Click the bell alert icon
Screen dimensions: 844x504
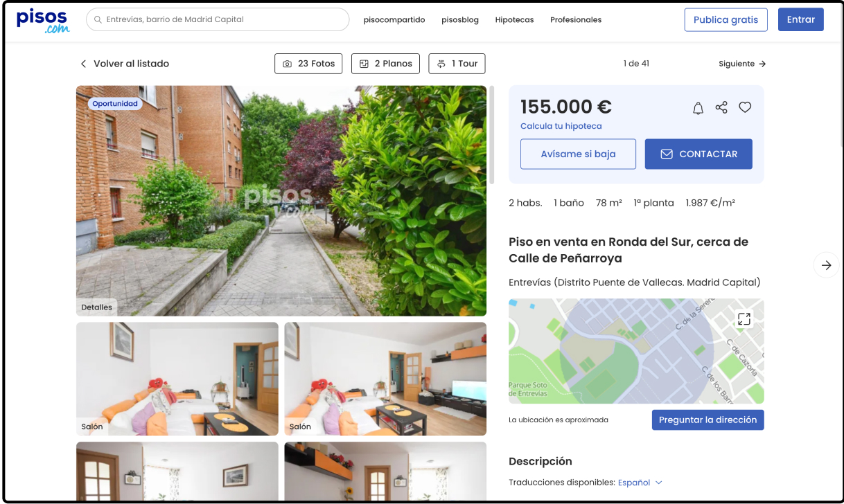(698, 108)
